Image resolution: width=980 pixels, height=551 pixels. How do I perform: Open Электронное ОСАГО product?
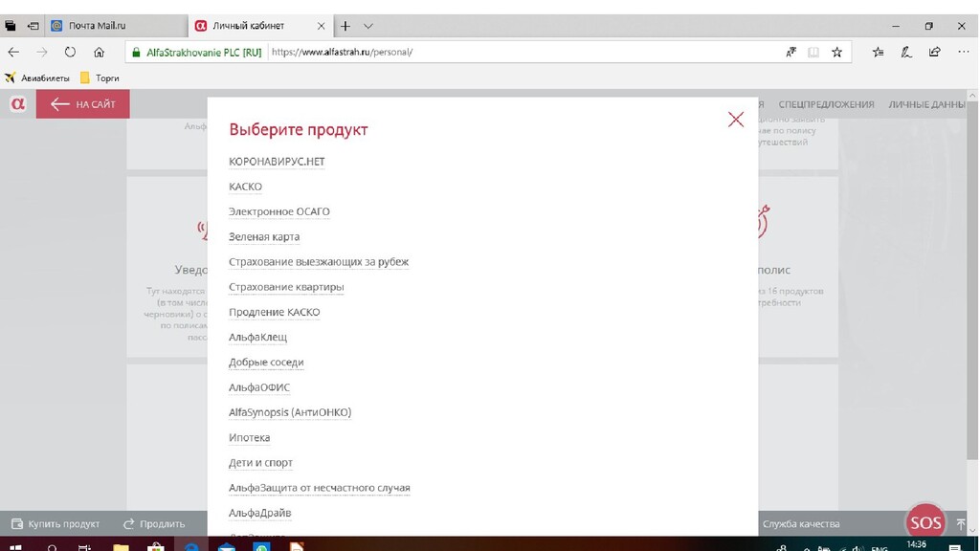point(278,211)
